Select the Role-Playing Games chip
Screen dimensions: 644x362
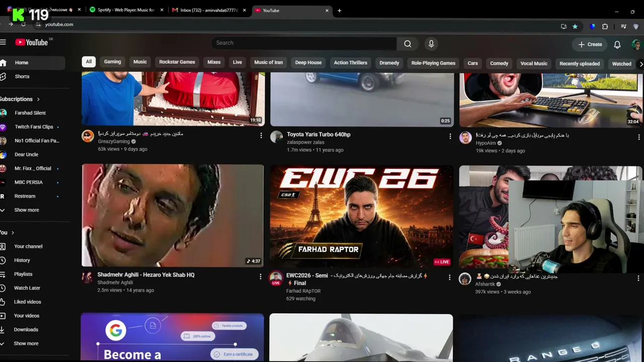[x=433, y=63]
